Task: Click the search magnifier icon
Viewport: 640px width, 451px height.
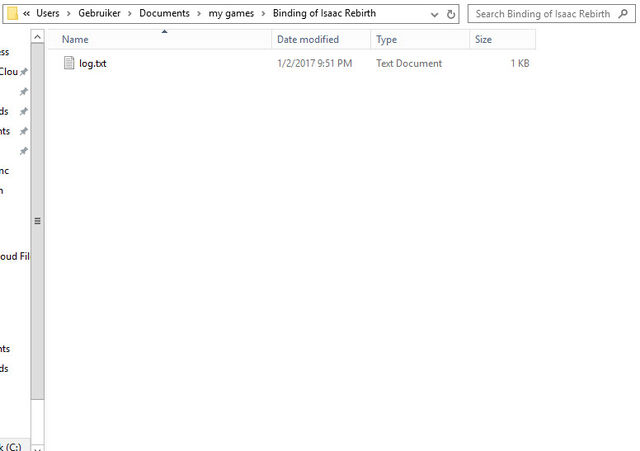Action: pos(623,14)
